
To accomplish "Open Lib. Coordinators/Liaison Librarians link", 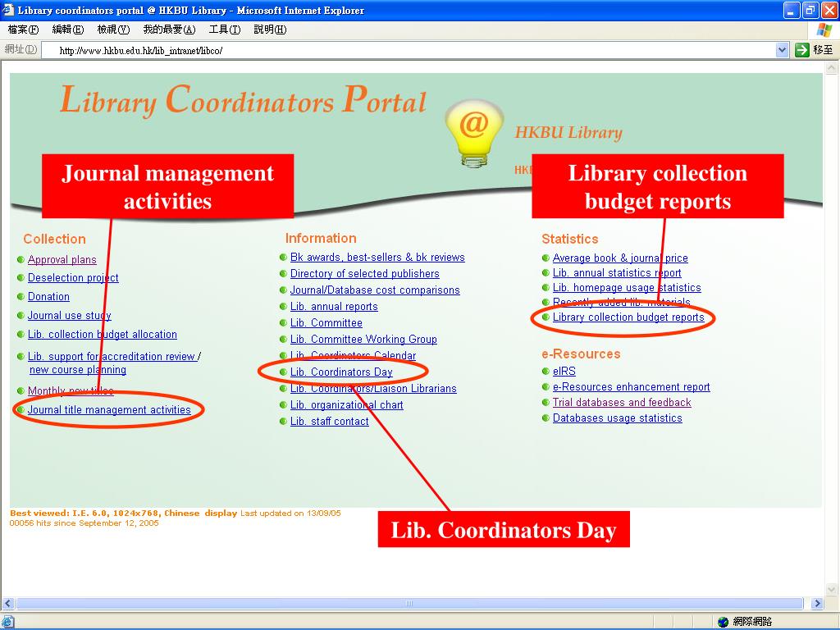I will tap(373, 389).
